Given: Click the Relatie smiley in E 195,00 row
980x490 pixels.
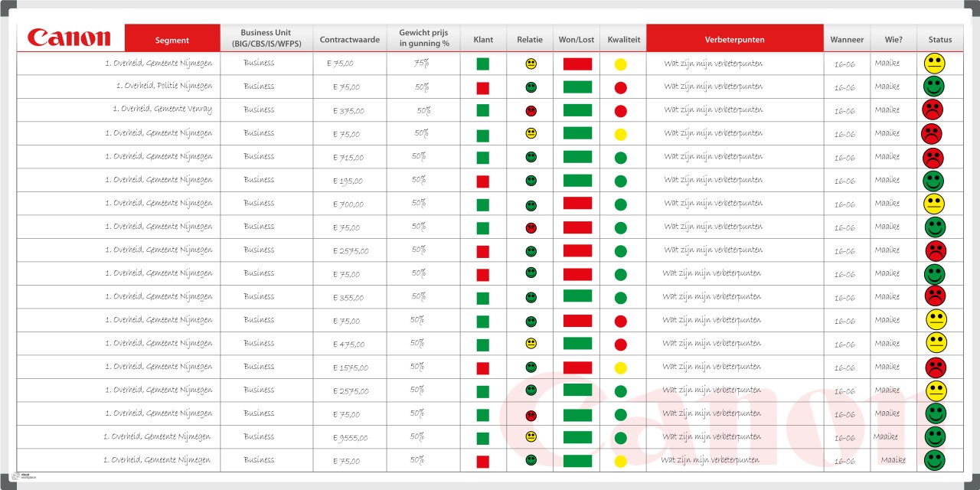Looking at the screenshot, I should click(x=531, y=181).
